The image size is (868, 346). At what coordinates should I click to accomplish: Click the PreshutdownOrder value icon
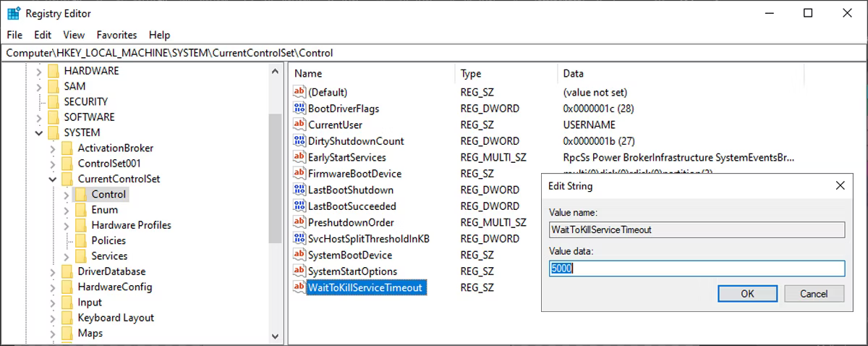(299, 222)
